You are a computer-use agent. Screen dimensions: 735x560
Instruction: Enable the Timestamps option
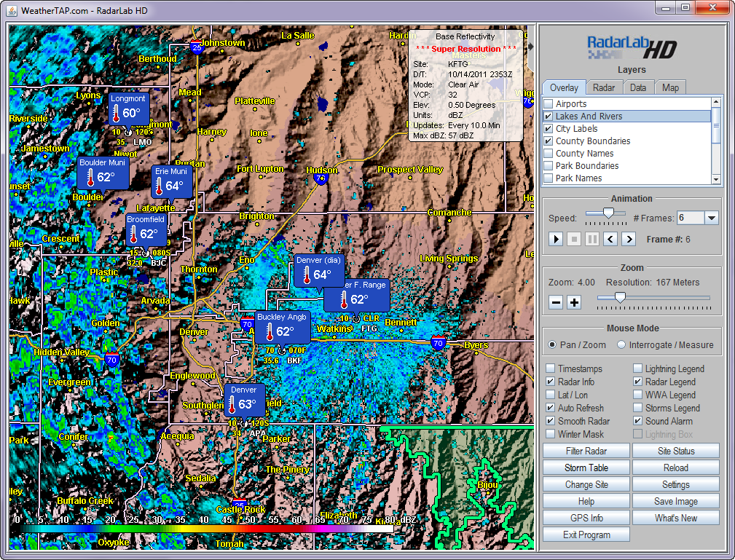(x=550, y=368)
